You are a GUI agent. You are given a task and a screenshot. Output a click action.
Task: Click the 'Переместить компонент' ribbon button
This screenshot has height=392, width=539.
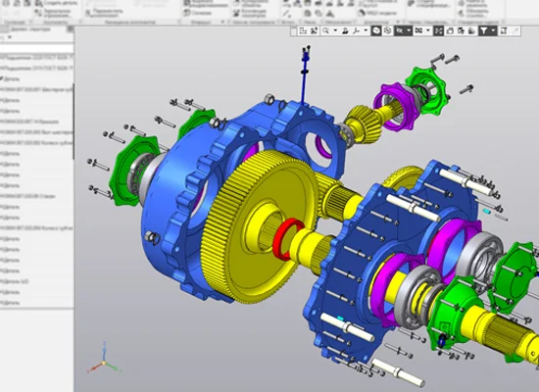pos(104,13)
